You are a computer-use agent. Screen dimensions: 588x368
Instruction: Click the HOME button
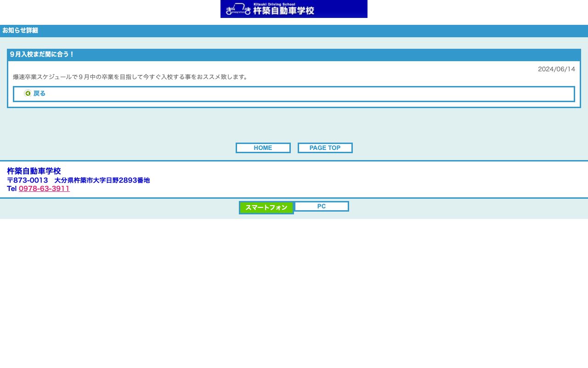click(263, 148)
